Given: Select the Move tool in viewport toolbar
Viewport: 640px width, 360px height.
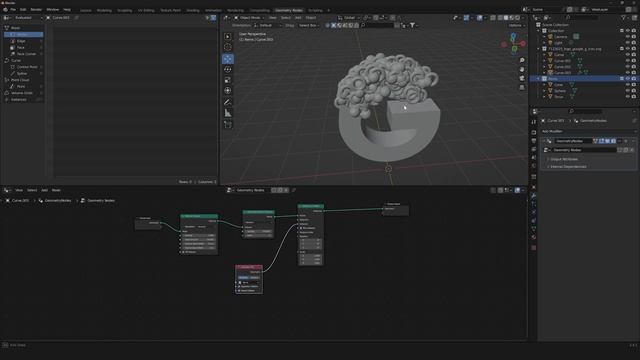Looking at the screenshot, I should click(228, 59).
